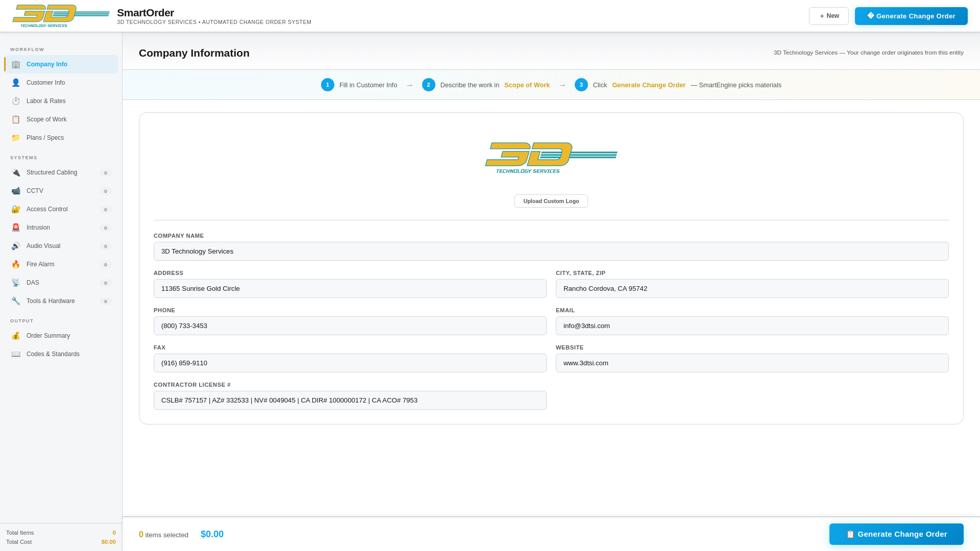Click the Labor & Rates stopwatch icon
980x551 pixels.
16,101
